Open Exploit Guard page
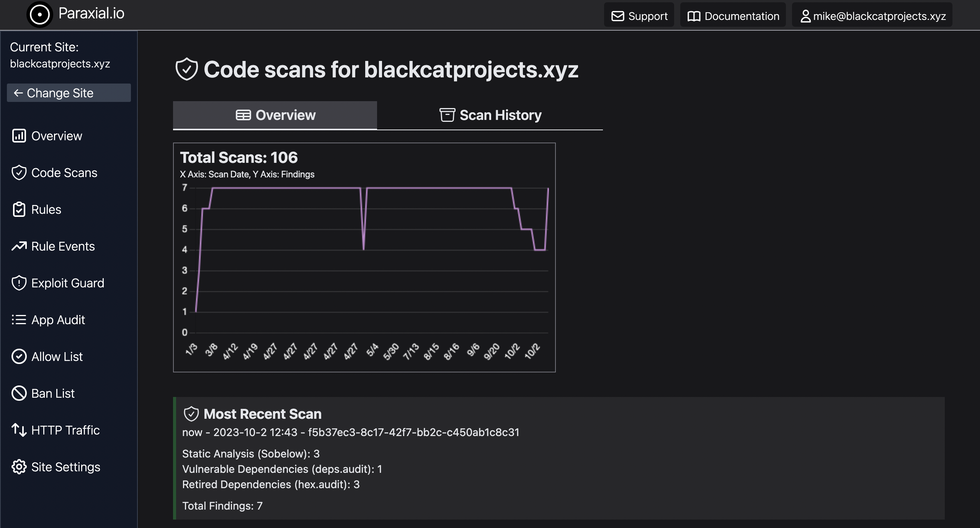 point(58,283)
